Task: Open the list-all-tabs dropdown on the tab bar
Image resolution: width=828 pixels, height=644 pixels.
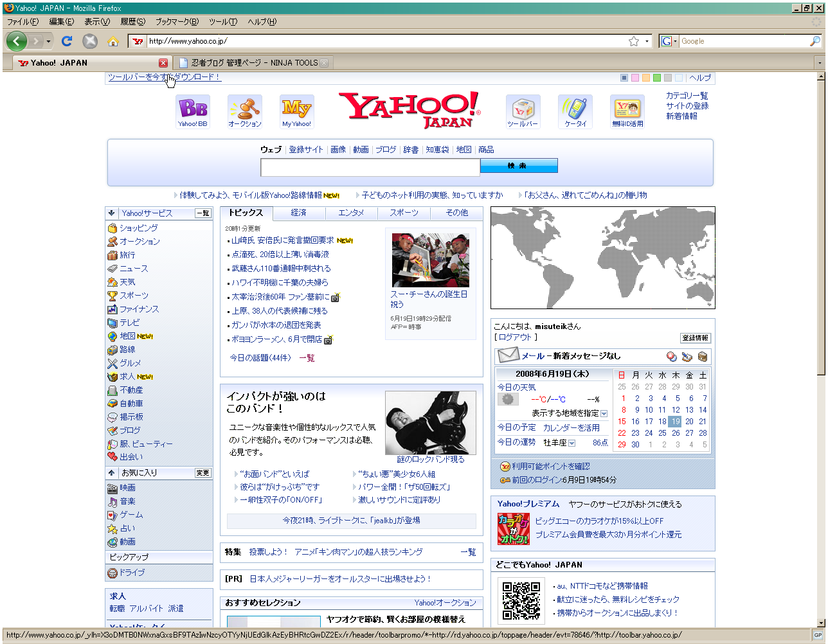Action: coord(819,63)
